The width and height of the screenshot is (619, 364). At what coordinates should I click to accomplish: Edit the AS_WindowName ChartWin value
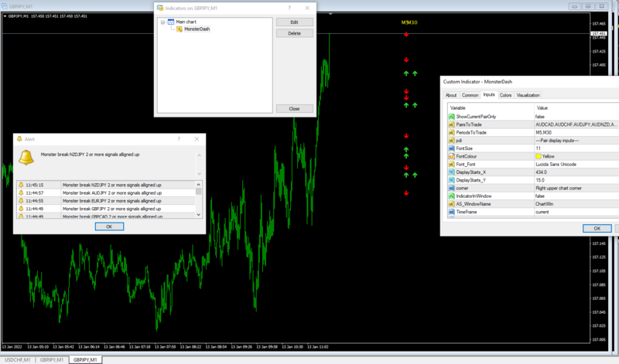pyautogui.click(x=576, y=204)
